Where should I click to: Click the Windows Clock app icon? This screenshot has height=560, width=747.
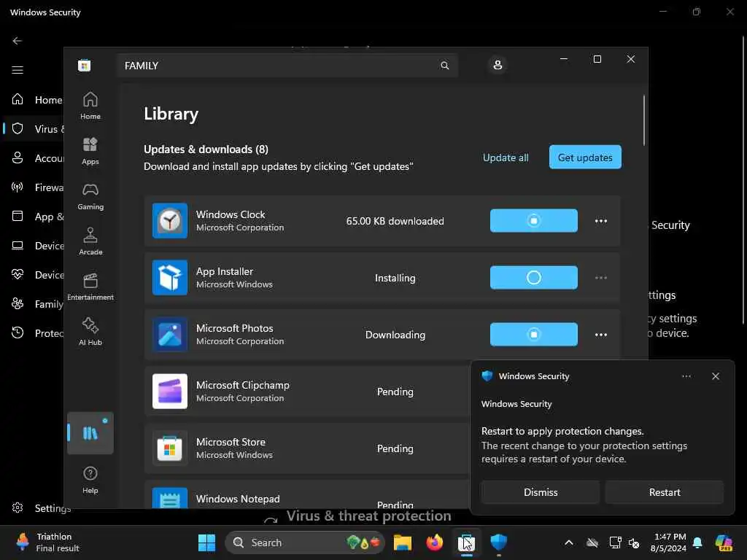pyautogui.click(x=170, y=220)
